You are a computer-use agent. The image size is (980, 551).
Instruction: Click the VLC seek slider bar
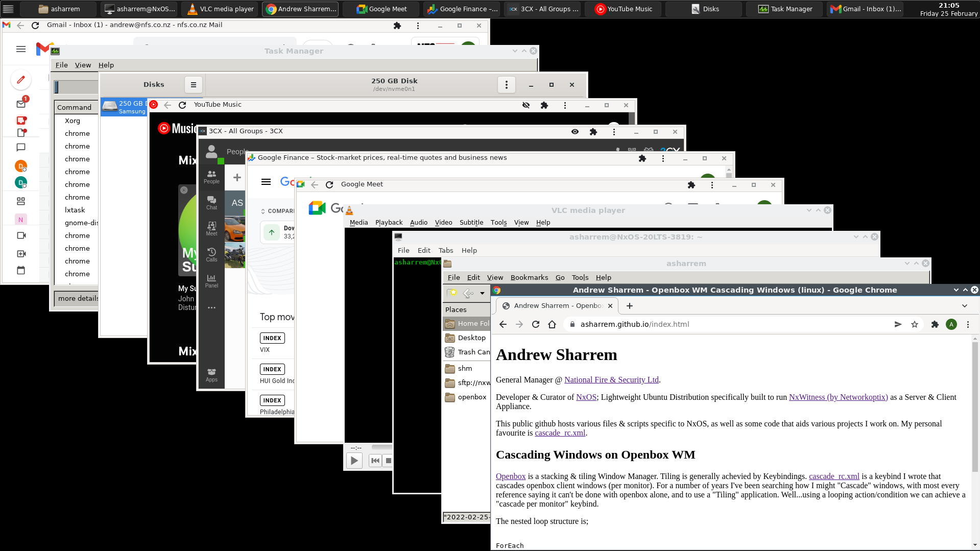381,447
